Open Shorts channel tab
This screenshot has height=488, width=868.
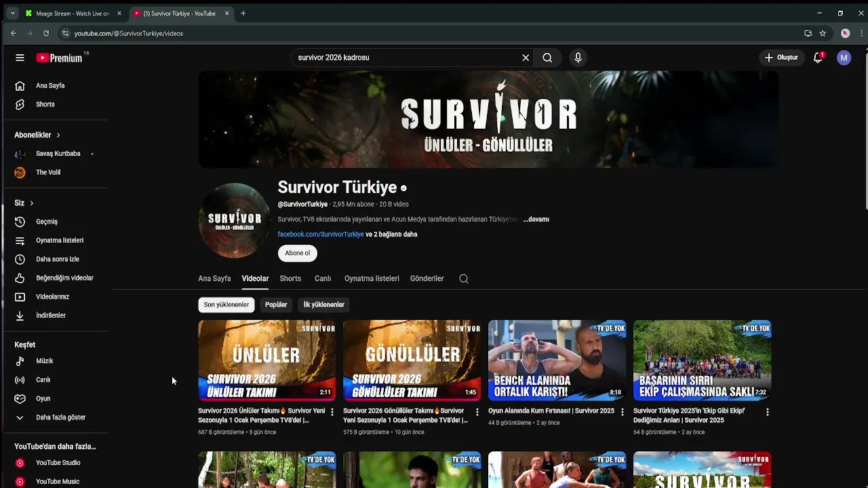click(290, 279)
